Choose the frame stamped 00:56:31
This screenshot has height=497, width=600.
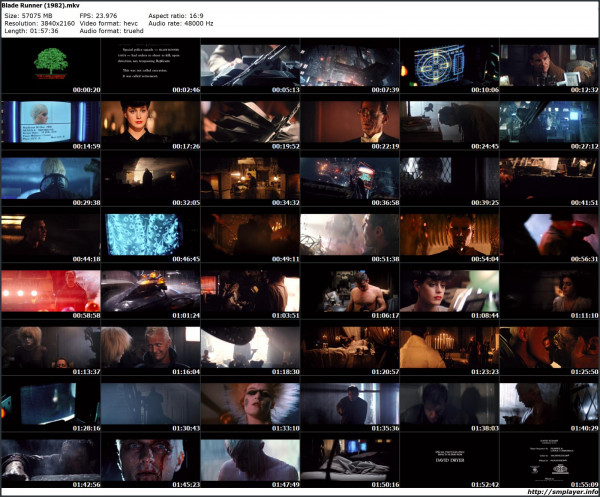pos(549,235)
